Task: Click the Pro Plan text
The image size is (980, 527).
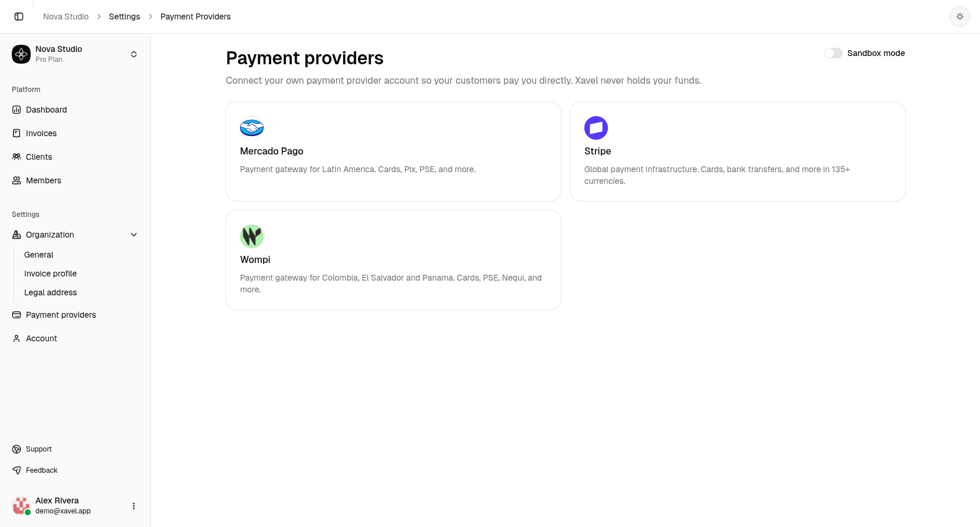Action: 49,60
